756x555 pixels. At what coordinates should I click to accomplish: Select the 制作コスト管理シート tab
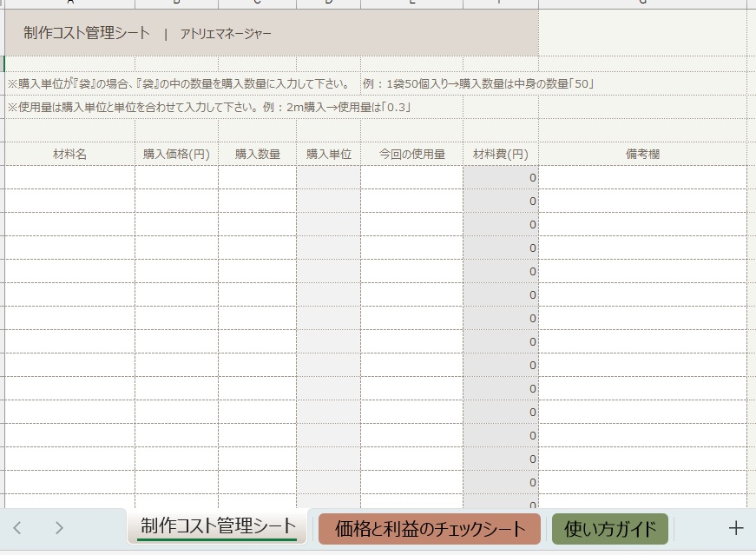click(x=216, y=526)
